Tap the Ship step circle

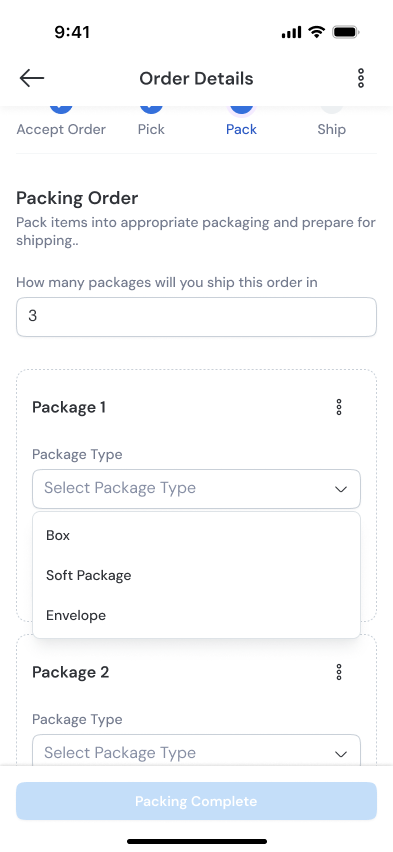point(332,108)
